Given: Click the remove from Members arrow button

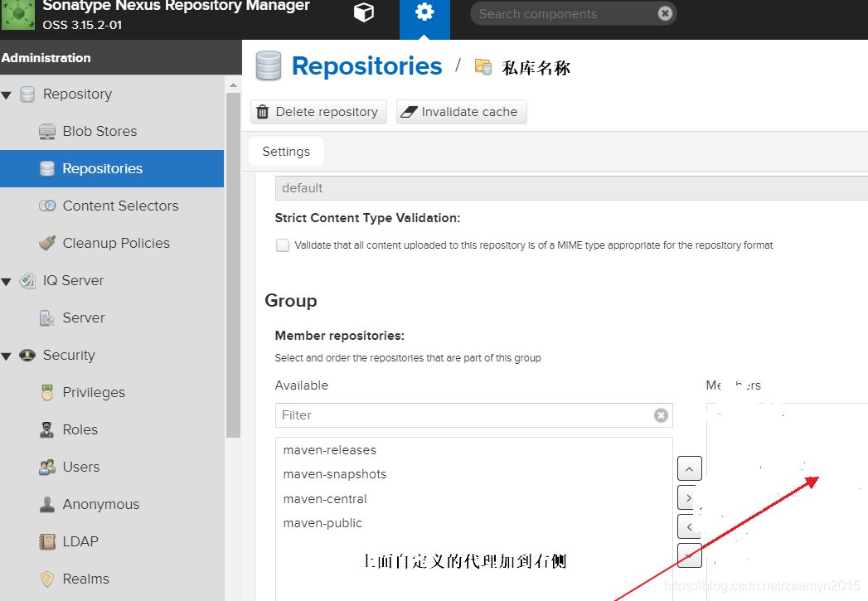Looking at the screenshot, I should 689,526.
